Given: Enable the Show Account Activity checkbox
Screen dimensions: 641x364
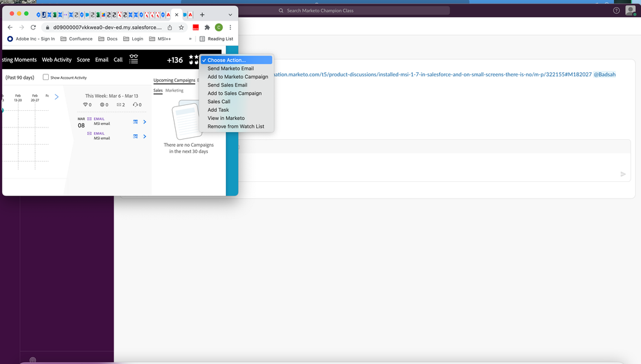Looking at the screenshot, I should click(x=46, y=78).
